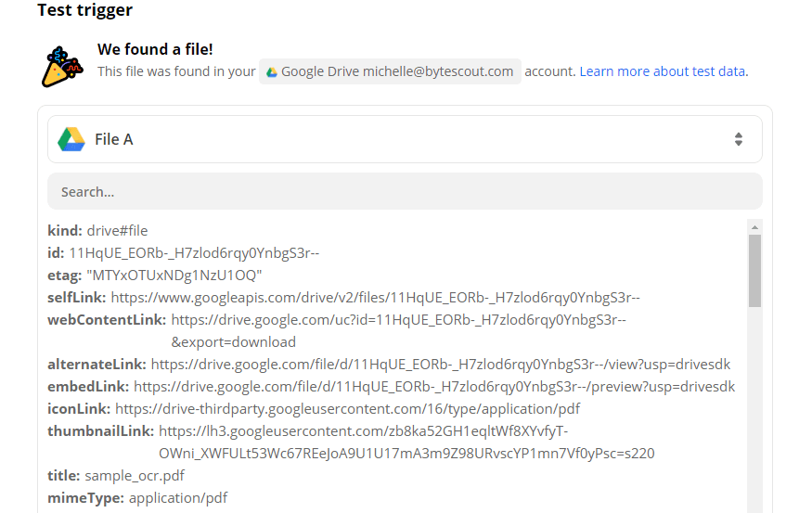Select the embedLink preview URL
The height and width of the screenshot is (513, 812).
click(433, 387)
